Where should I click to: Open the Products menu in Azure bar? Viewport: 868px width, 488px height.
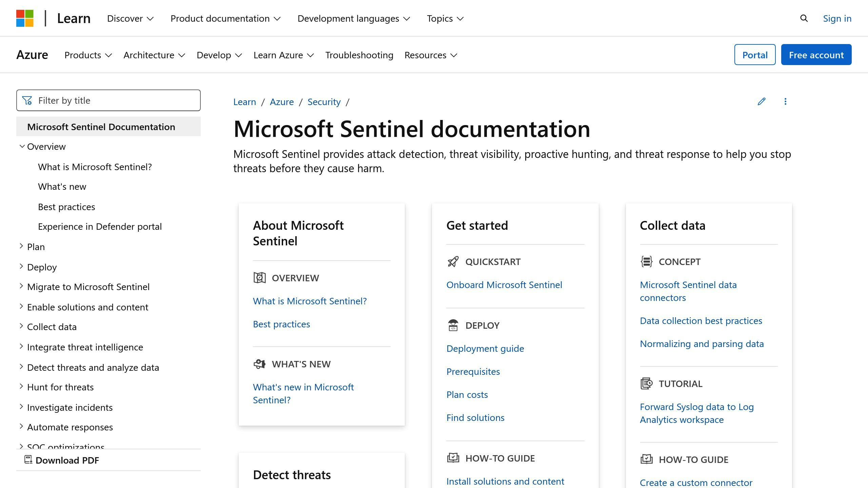[88, 55]
